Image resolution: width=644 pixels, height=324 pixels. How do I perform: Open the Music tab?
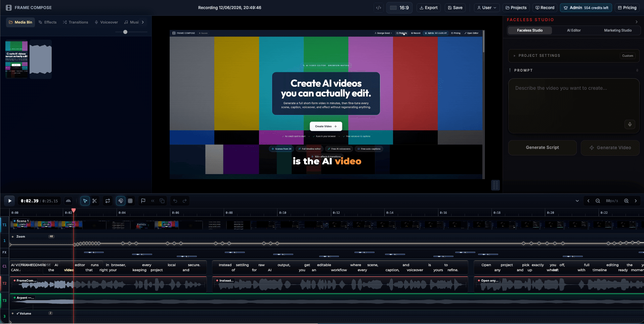tap(131, 22)
